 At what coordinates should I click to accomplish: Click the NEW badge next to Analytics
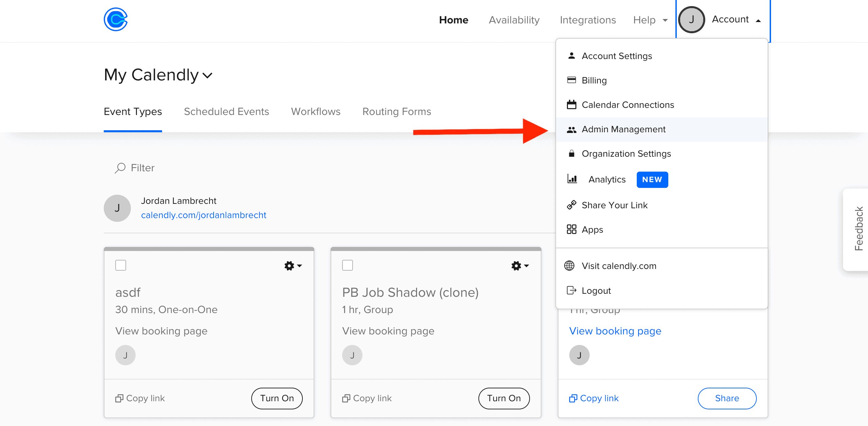click(x=652, y=179)
